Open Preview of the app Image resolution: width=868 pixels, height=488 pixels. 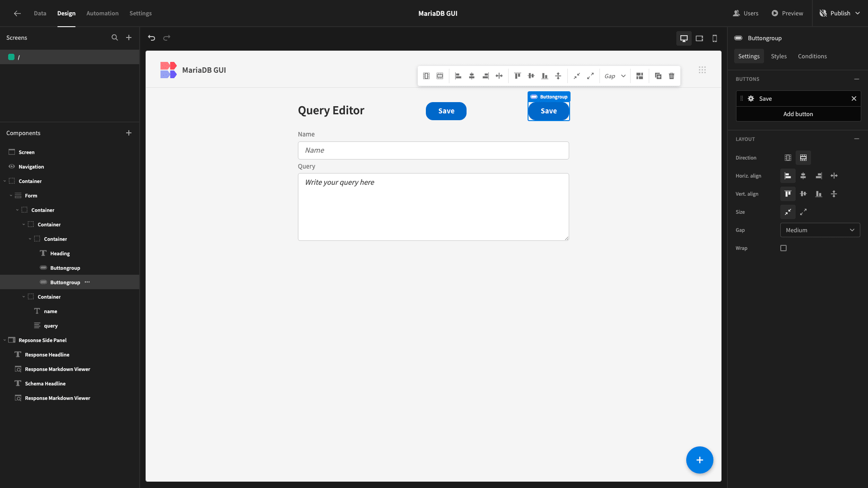787,13
